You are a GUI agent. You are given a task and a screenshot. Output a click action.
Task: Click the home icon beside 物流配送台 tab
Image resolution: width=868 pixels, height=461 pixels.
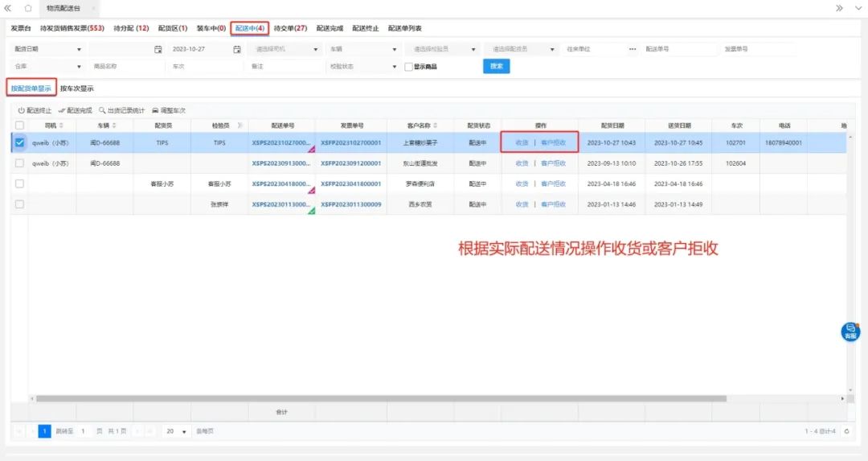pyautogui.click(x=28, y=8)
